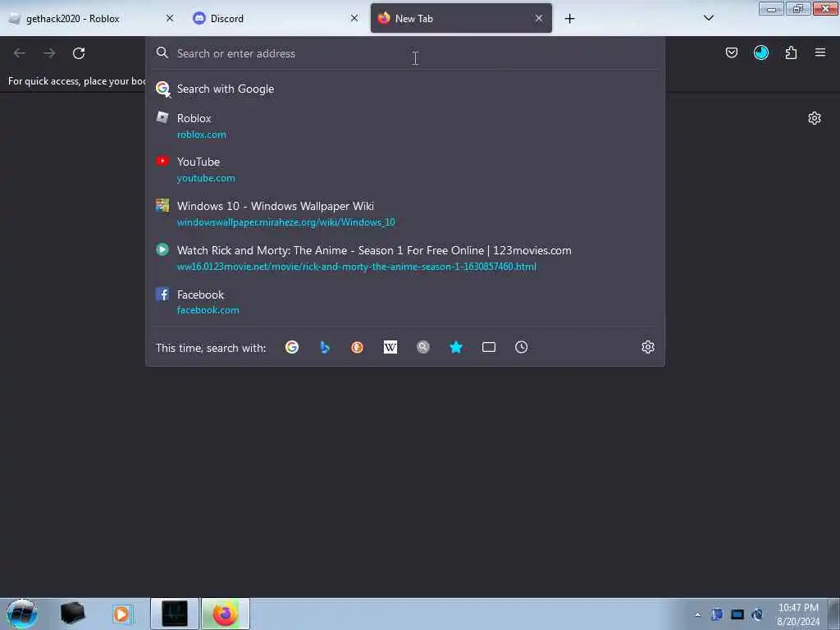Click the Windows Start orb
Image resolution: width=840 pixels, height=630 pixels.
(x=22, y=614)
